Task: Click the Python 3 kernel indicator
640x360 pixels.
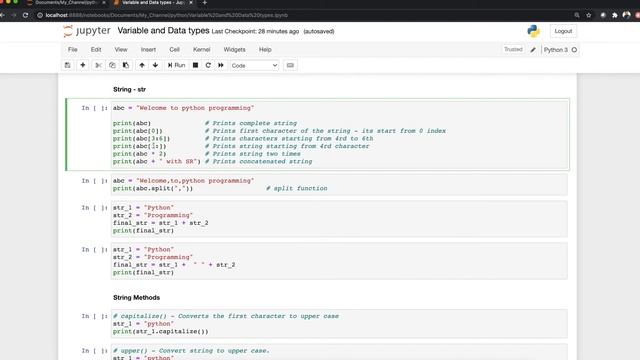Action: 556,50
